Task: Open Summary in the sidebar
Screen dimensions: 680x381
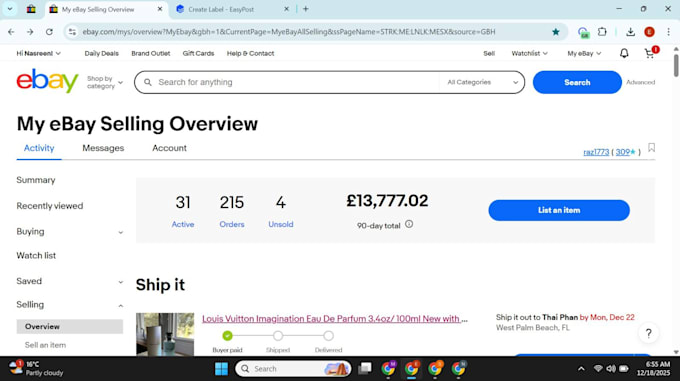Action: (x=36, y=180)
